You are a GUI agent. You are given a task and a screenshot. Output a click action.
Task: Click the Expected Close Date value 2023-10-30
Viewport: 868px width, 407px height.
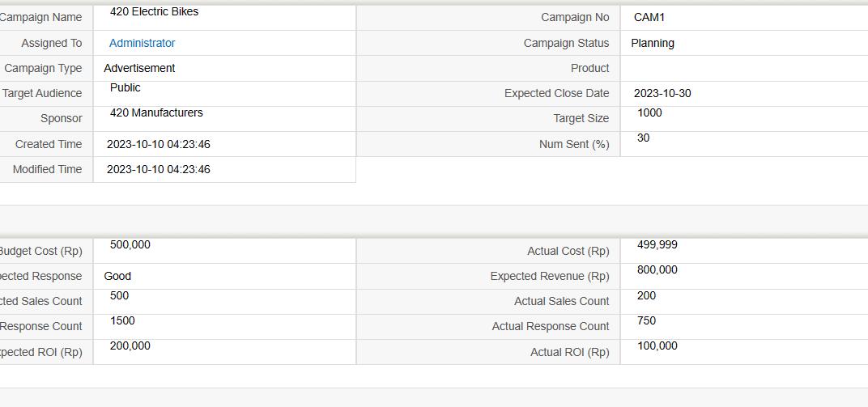pyautogui.click(x=662, y=93)
